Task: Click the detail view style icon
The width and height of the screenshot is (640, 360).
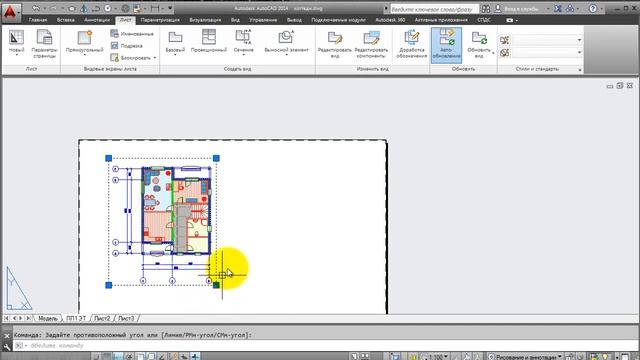Action: pyautogui.click(x=504, y=53)
